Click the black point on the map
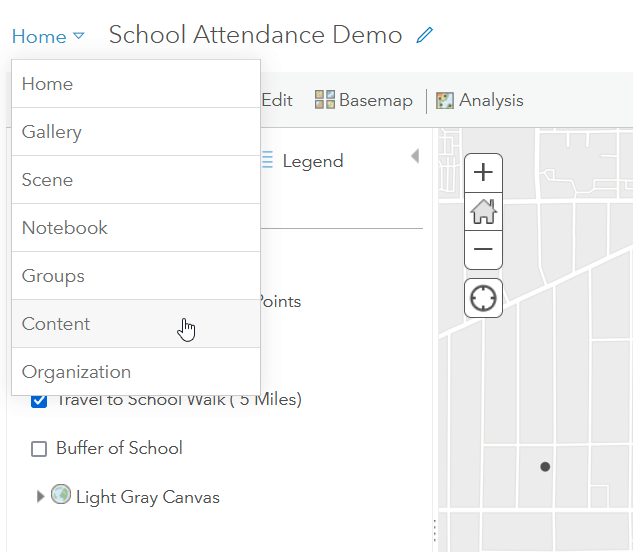 [545, 467]
